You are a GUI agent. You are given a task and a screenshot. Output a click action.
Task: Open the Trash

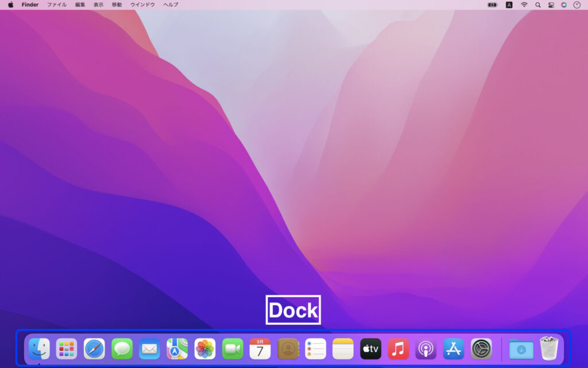(549, 348)
